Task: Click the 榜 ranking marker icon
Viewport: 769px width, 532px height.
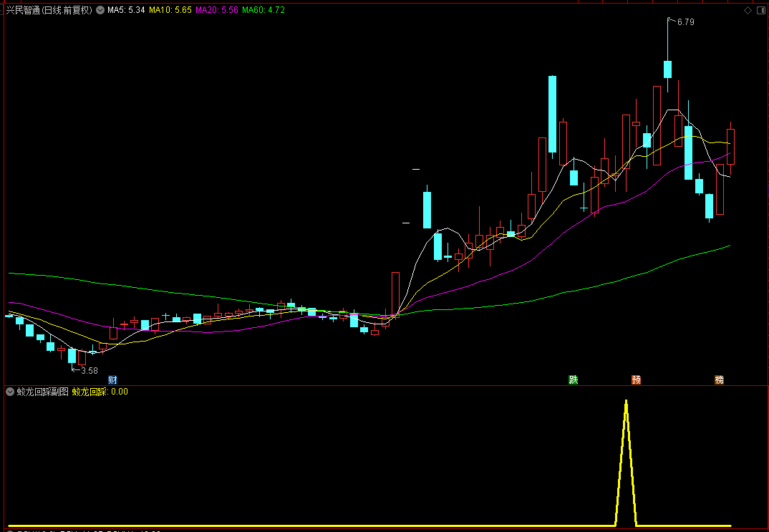Action: pos(720,379)
